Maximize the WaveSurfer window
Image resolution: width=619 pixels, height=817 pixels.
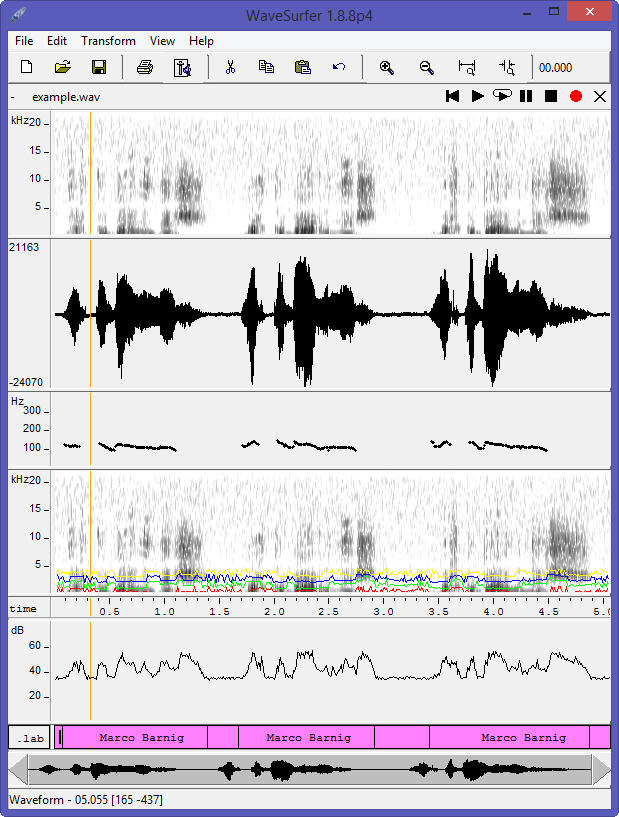[554, 11]
